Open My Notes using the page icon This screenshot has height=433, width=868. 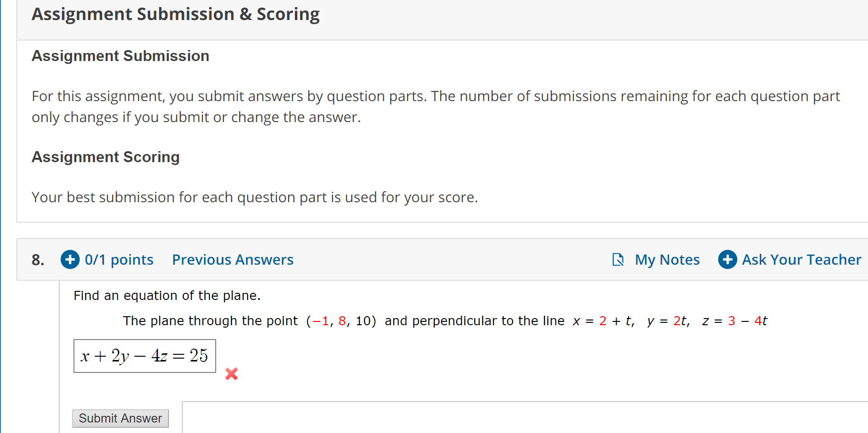coord(618,259)
